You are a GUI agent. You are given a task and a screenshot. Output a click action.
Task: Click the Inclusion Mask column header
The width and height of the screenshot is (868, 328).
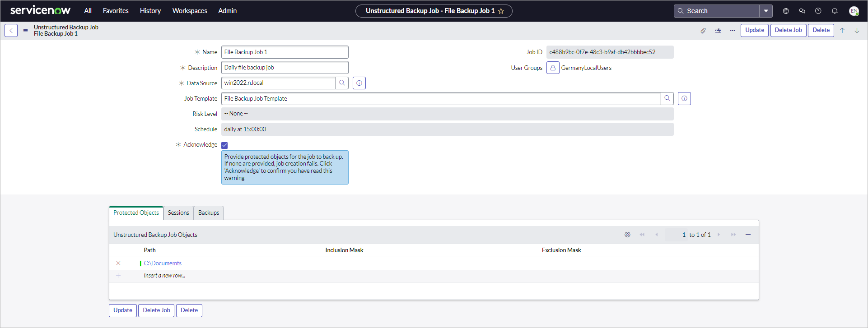(344, 250)
